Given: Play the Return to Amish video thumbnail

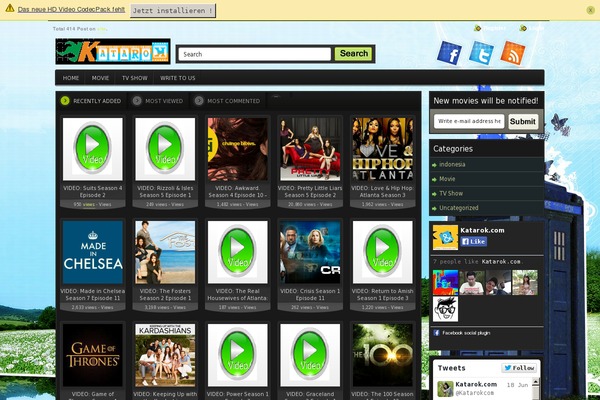Looking at the screenshot, I should (x=383, y=252).
